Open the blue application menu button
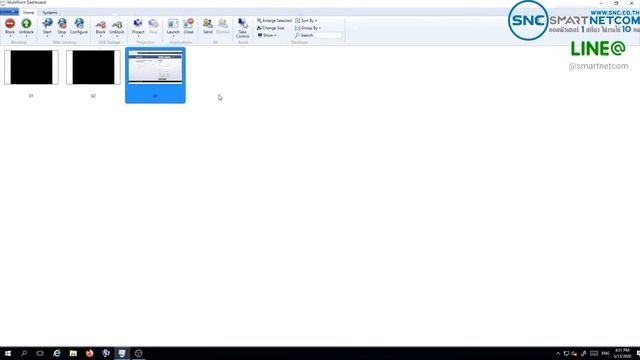Screen dimensions: 640x360 tap(9, 12)
